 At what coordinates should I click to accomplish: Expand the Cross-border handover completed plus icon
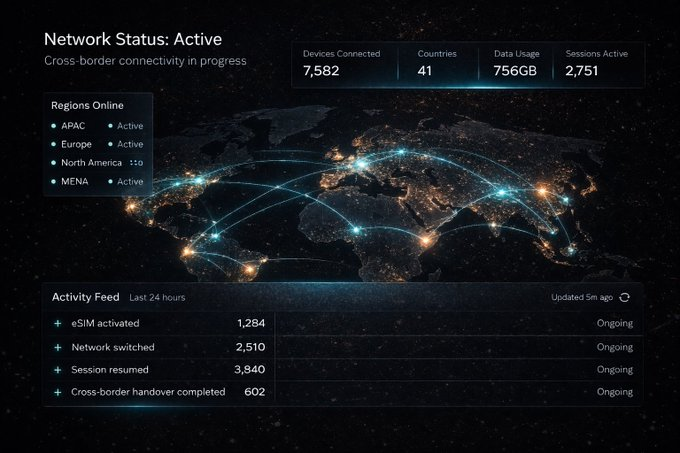[58, 392]
